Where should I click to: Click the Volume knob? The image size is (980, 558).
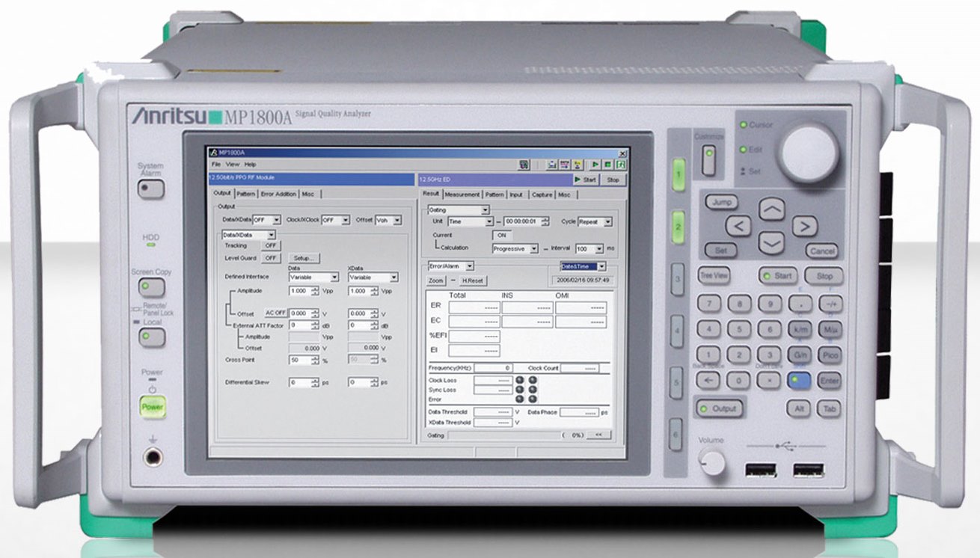tap(711, 464)
